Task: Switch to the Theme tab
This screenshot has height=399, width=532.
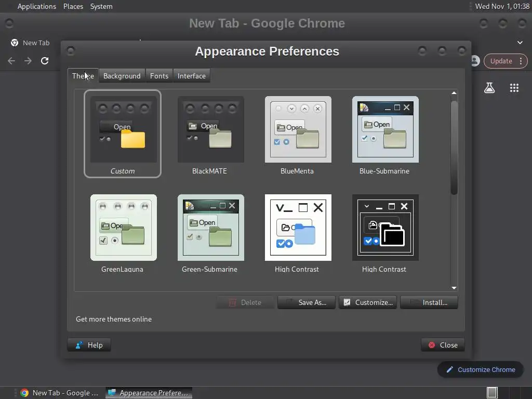Action: click(x=83, y=76)
